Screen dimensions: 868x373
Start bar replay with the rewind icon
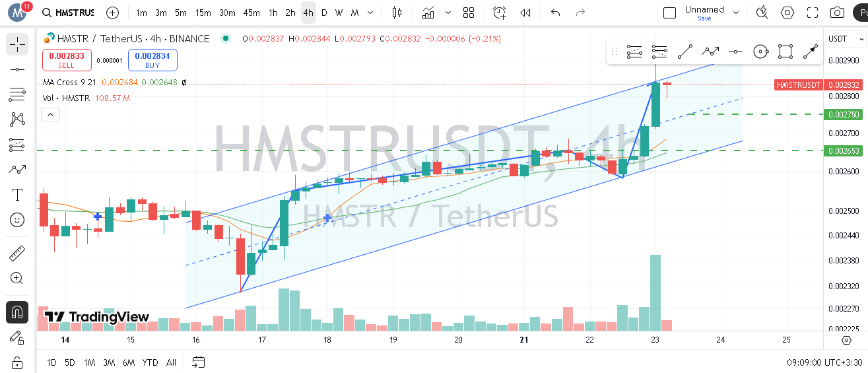tap(525, 13)
